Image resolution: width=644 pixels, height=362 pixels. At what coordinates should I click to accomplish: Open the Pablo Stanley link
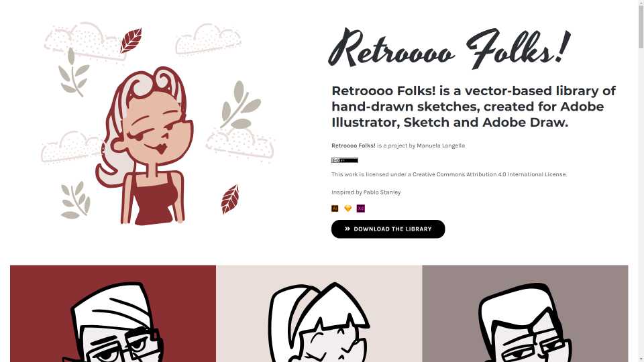(x=382, y=192)
